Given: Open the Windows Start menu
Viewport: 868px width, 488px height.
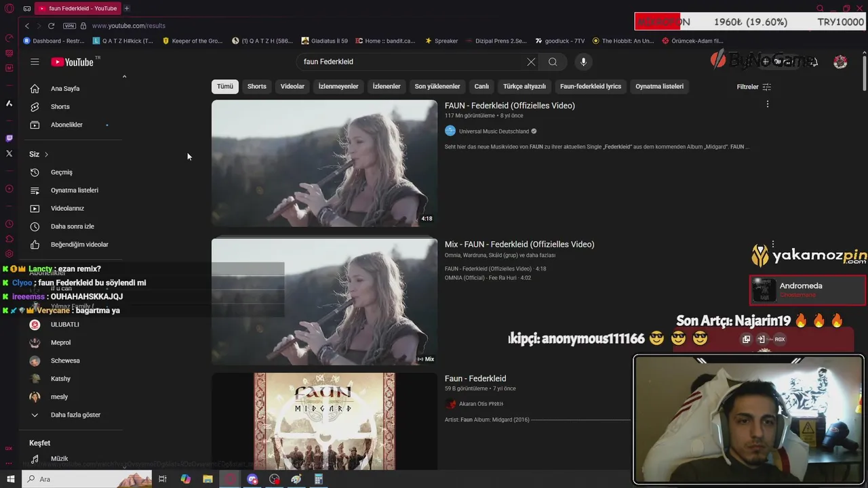Looking at the screenshot, I should click(10, 479).
